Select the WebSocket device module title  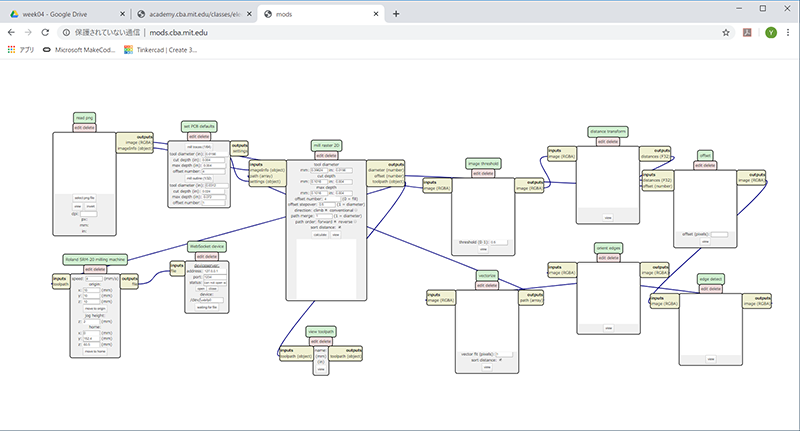pos(207,246)
